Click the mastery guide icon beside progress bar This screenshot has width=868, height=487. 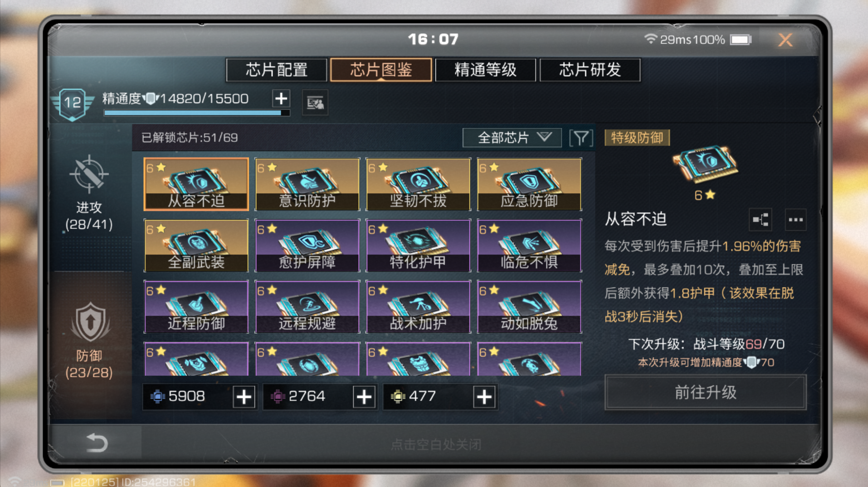[x=315, y=103]
